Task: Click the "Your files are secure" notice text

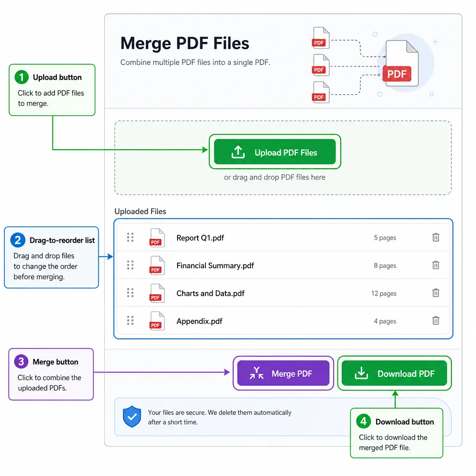Action: click(x=219, y=417)
